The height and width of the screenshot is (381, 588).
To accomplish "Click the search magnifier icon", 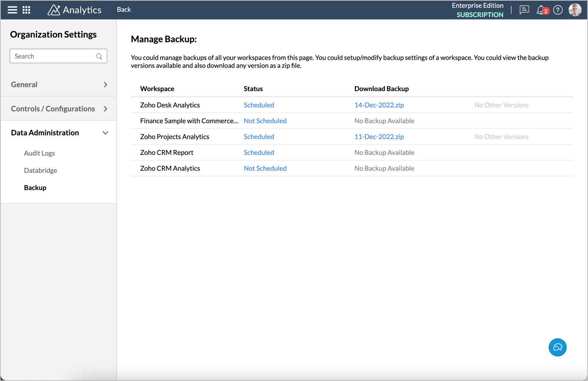I will point(99,56).
